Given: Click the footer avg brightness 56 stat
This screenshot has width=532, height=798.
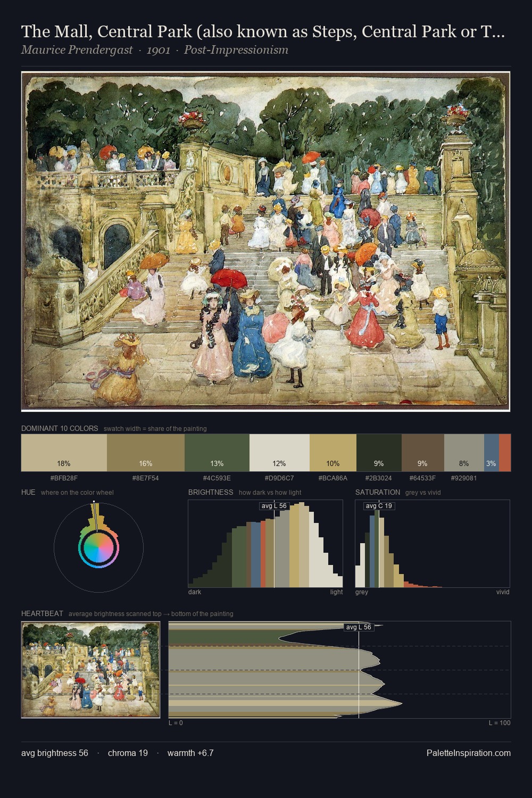Looking at the screenshot, I should click(55, 753).
